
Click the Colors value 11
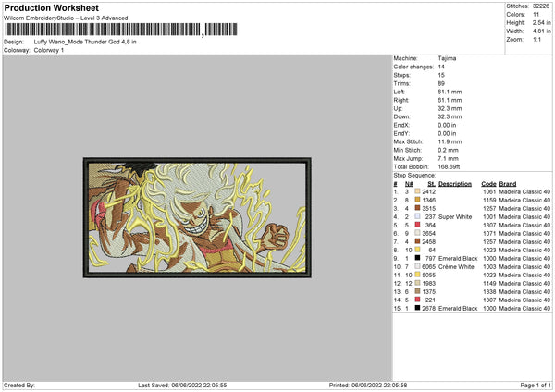[x=536, y=15]
